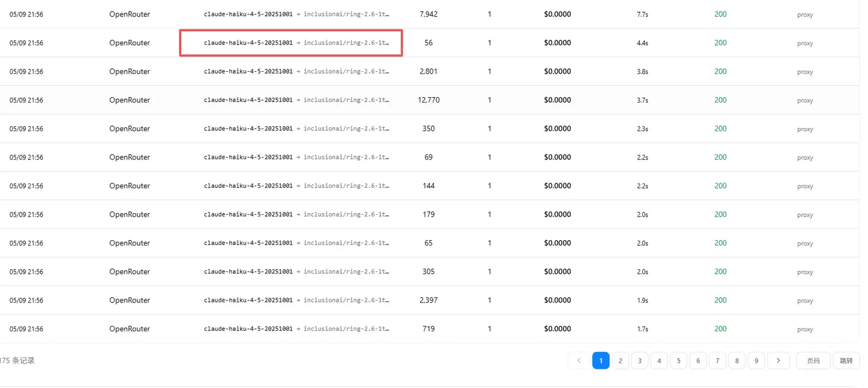Open page 3 of the records
The width and height of the screenshot is (868, 388).
[x=640, y=361]
